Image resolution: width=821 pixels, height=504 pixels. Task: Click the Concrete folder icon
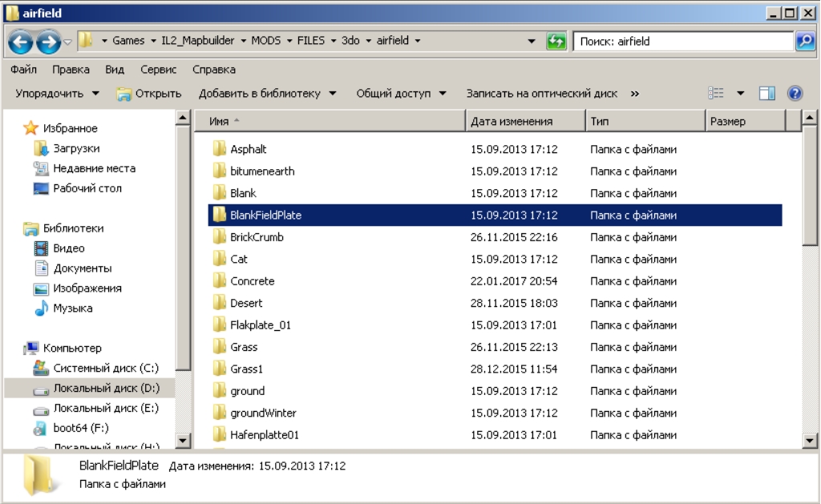(220, 280)
